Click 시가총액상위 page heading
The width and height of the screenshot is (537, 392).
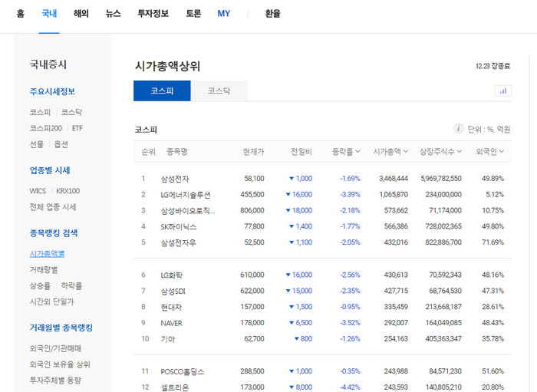167,66
